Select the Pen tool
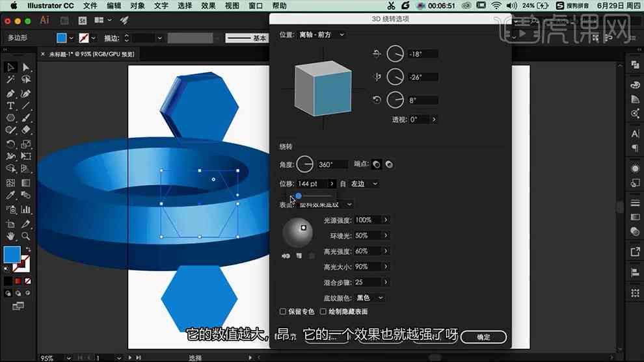Screen dimensions: 644x362 [10, 94]
